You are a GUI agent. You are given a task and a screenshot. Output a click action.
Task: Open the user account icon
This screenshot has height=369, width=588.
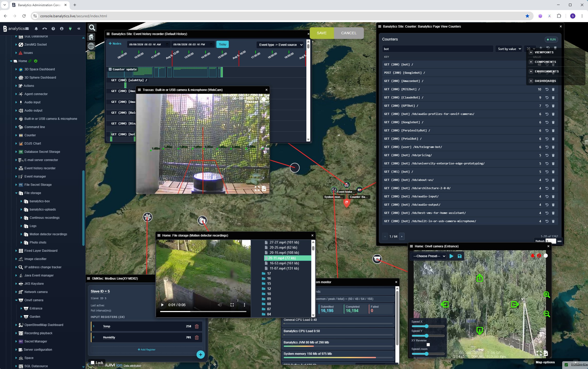62,29
